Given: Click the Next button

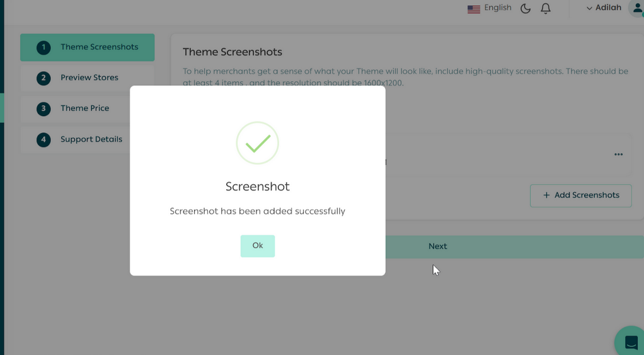Looking at the screenshot, I should (437, 247).
